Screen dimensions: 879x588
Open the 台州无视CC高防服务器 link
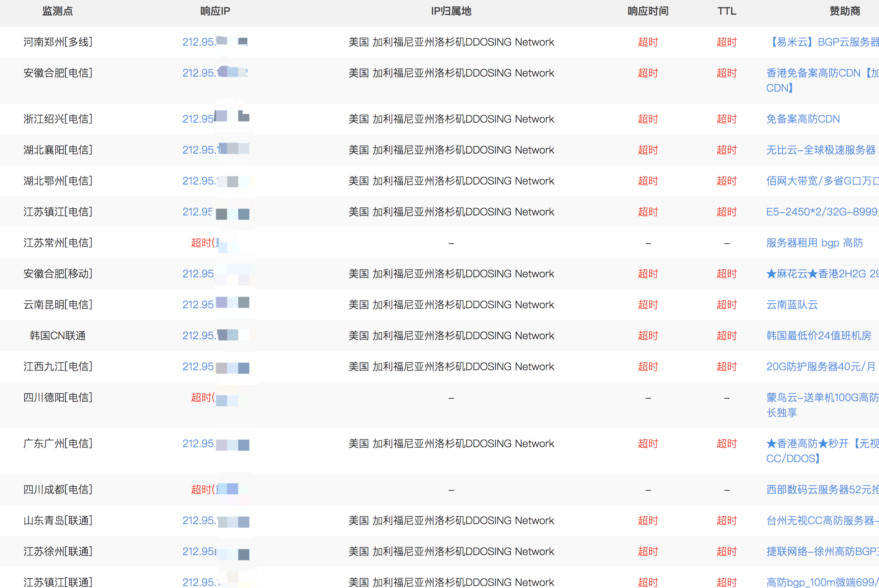[821, 521]
